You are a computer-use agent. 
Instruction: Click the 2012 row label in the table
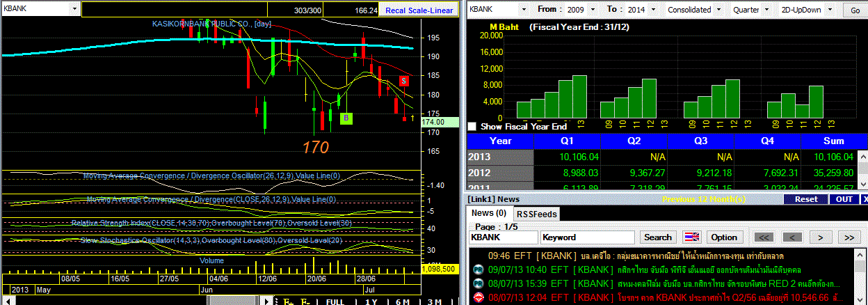(x=500, y=173)
